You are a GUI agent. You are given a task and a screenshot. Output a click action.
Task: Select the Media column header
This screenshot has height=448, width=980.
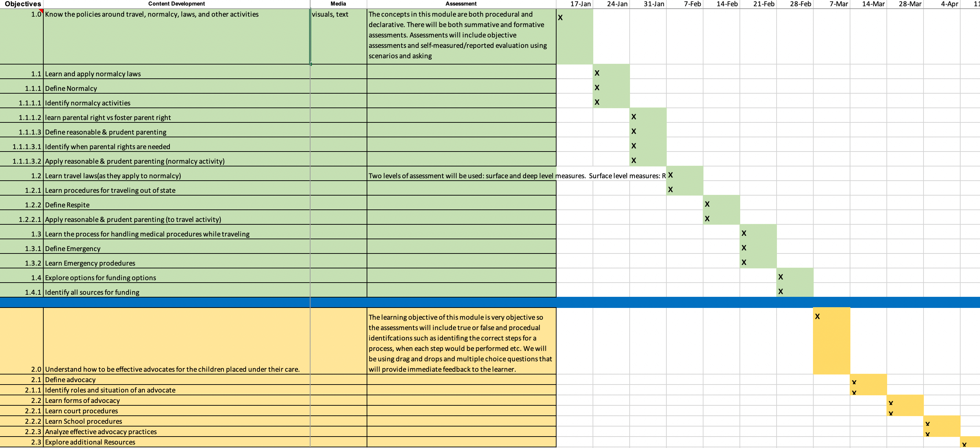point(338,4)
